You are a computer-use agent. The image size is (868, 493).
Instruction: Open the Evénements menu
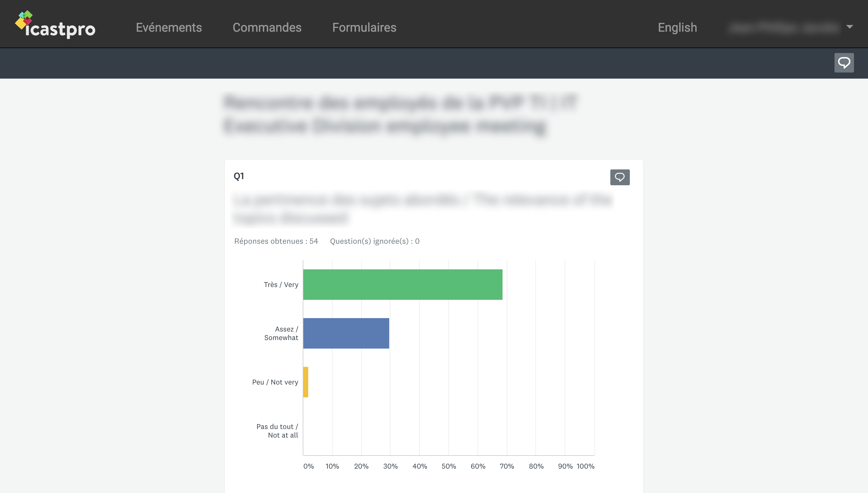coord(169,28)
